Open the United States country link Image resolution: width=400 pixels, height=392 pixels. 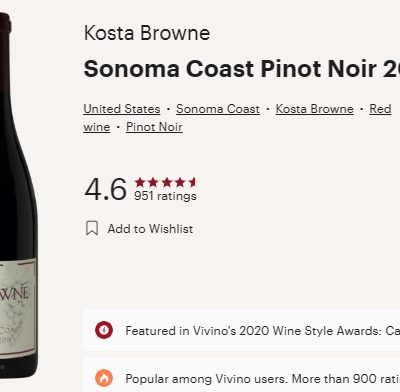[x=122, y=109]
